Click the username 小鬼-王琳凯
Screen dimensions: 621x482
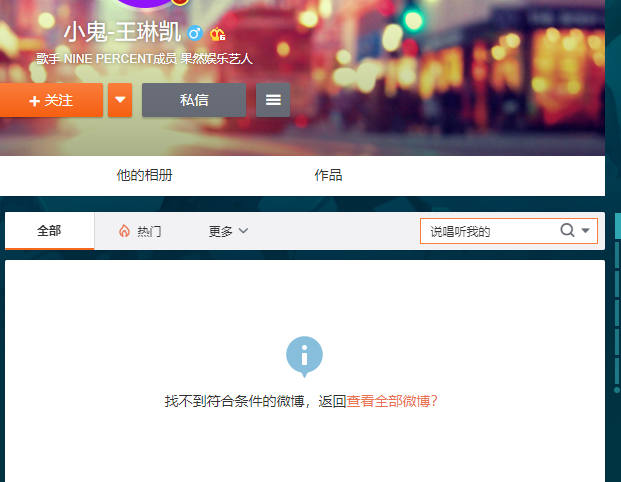point(122,32)
